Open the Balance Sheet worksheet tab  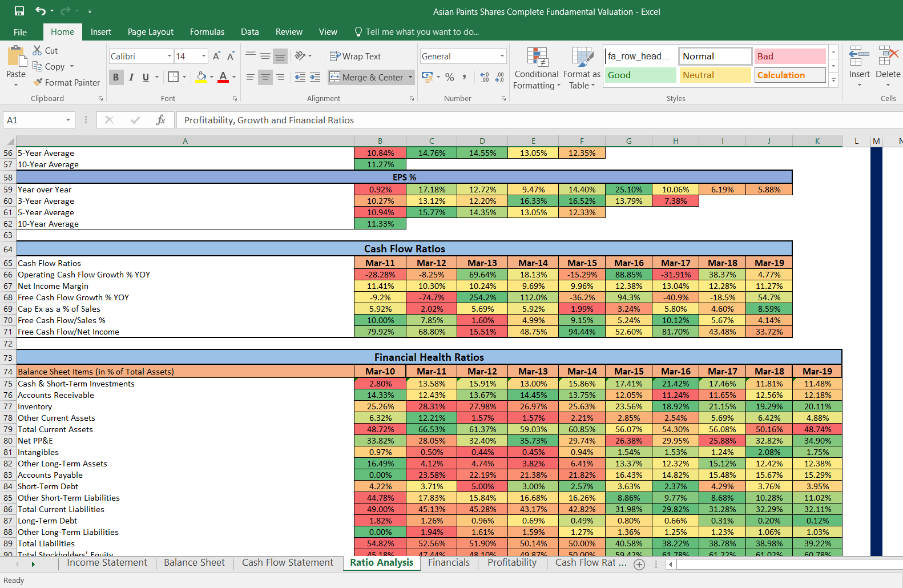point(195,563)
